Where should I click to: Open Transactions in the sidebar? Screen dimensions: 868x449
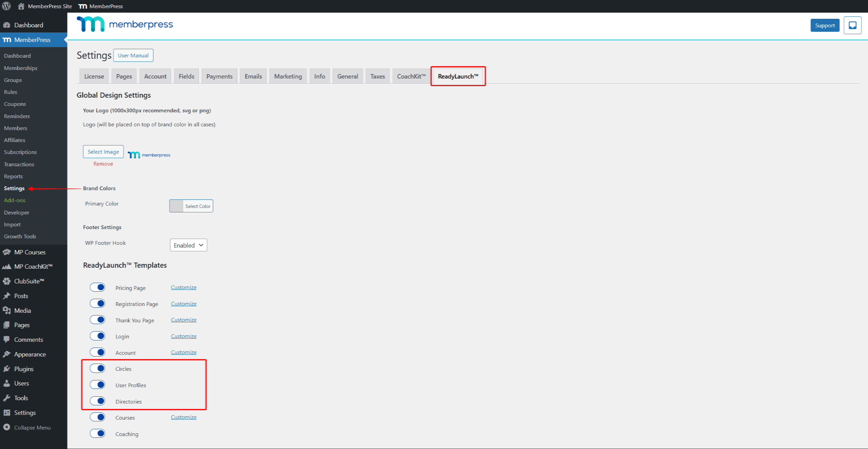(19, 164)
